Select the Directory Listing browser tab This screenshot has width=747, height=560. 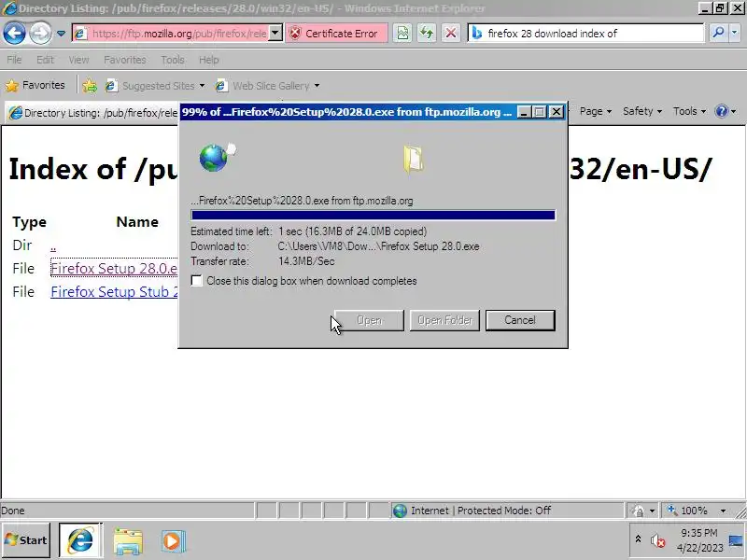(x=92, y=113)
